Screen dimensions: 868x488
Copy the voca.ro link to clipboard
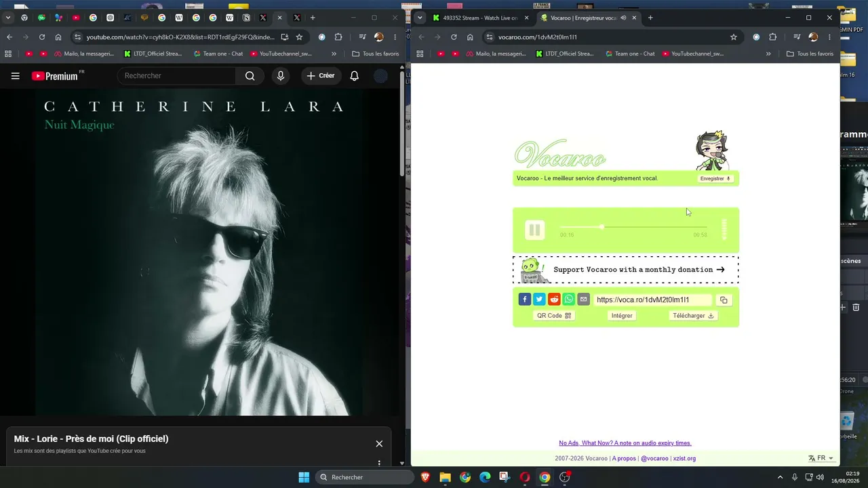tap(724, 300)
